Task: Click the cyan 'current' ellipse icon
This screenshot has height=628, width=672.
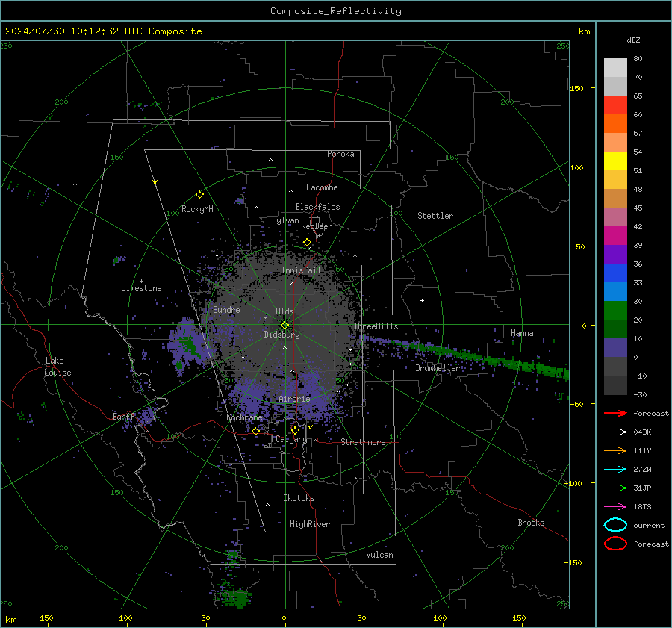Action: coord(615,525)
